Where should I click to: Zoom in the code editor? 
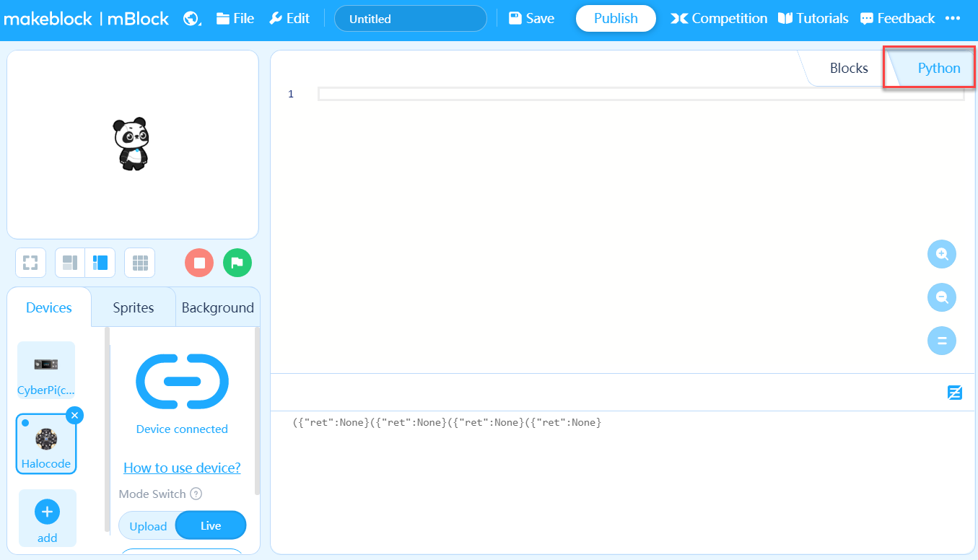click(x=941, y=254)
